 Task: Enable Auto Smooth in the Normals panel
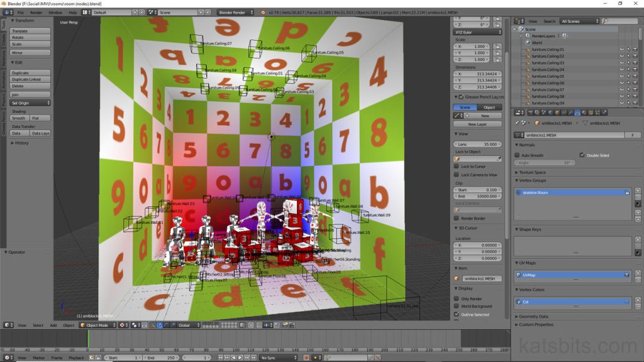(x=518, y=155)
